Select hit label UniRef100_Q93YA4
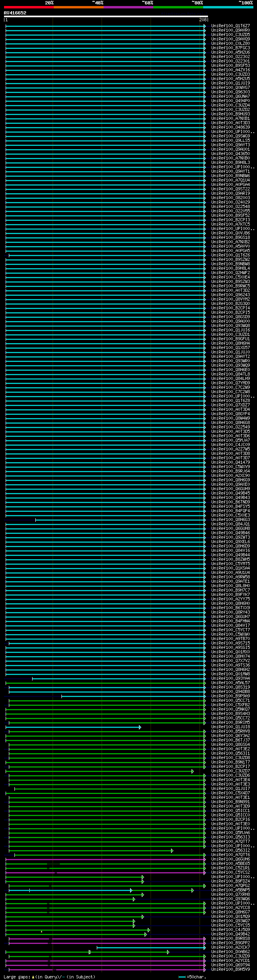The height and width of the screenshot is (980, 257). tap(230, 678)
